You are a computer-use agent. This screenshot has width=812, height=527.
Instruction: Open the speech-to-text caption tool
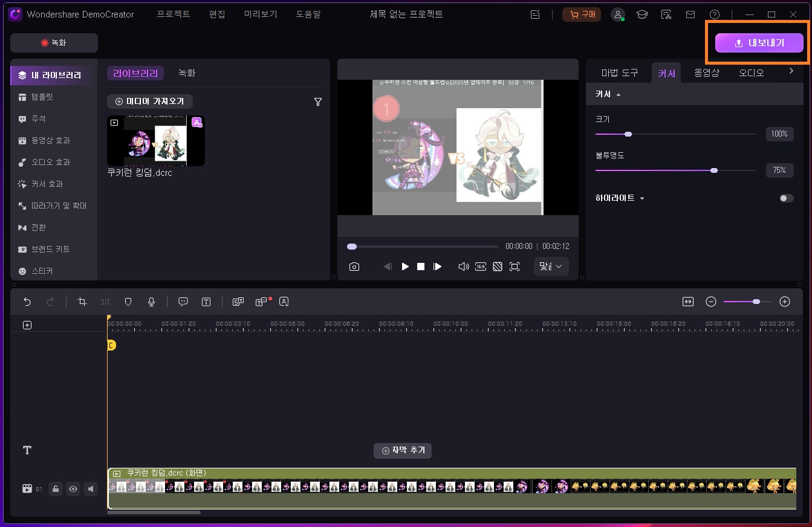click(238, 302)
